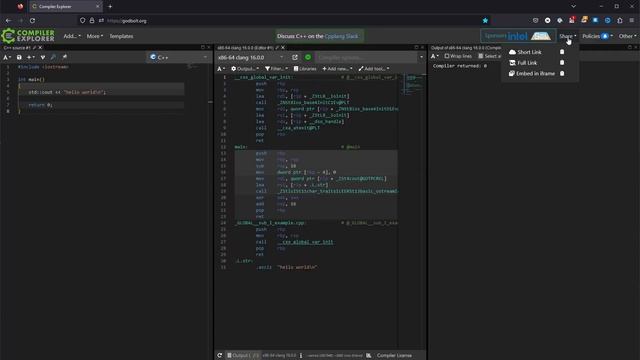This screenshot has height=360, width=640.
Task: Follow the Cpplang Slack link
Action: [x=341, y=36]
